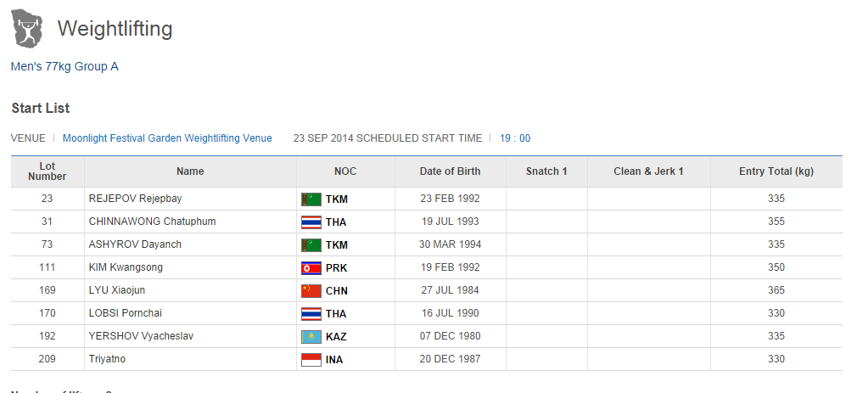Click the Weightlifting page heading

tap(115, 30)
